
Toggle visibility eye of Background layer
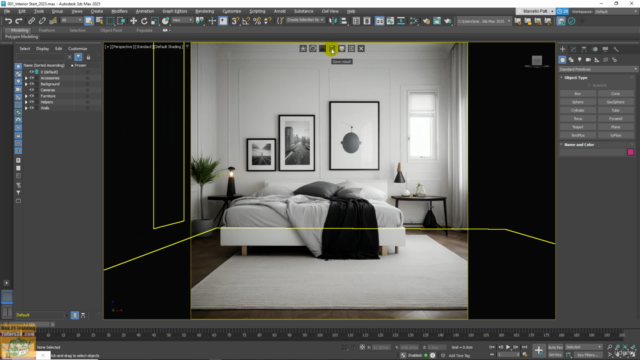(x=31, y=84)
